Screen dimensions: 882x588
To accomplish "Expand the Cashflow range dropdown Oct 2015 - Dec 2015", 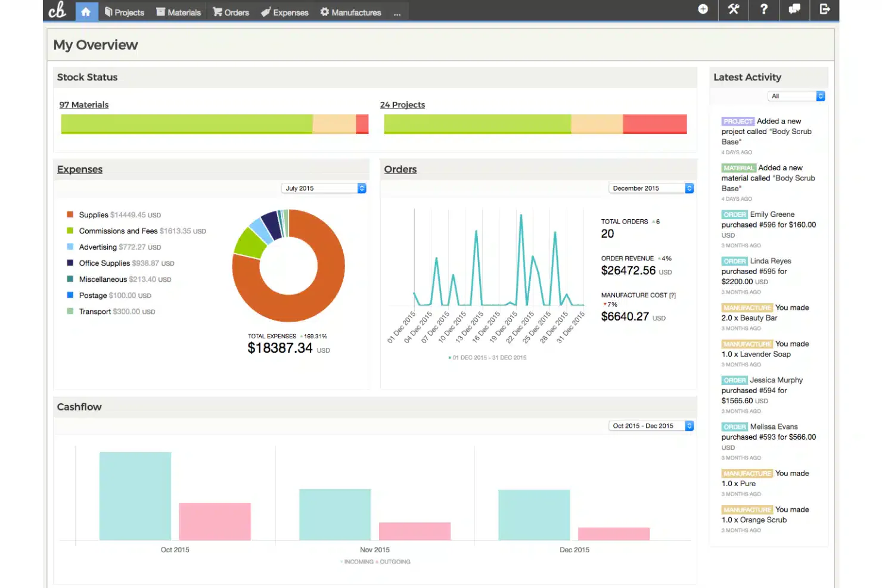I will coord(651,426).
